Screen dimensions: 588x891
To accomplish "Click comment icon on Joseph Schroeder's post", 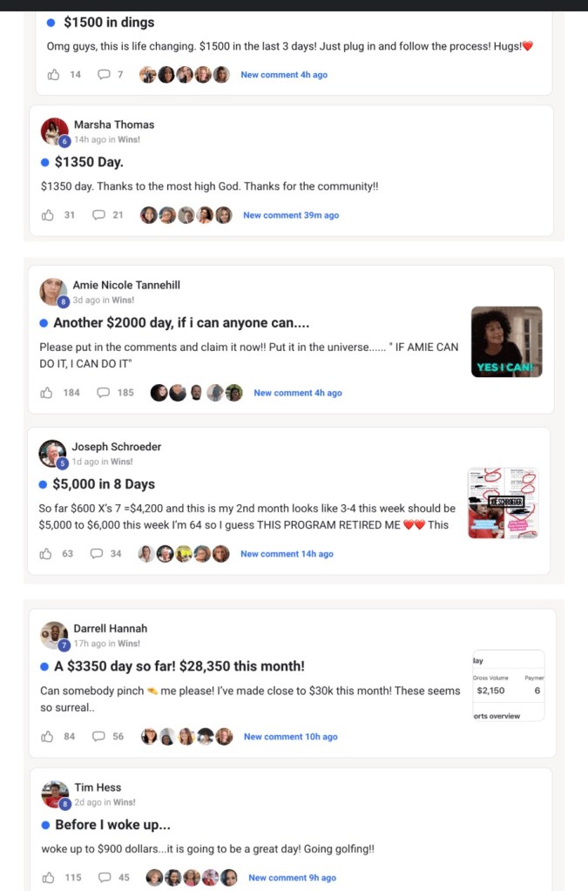I will 97,553.
